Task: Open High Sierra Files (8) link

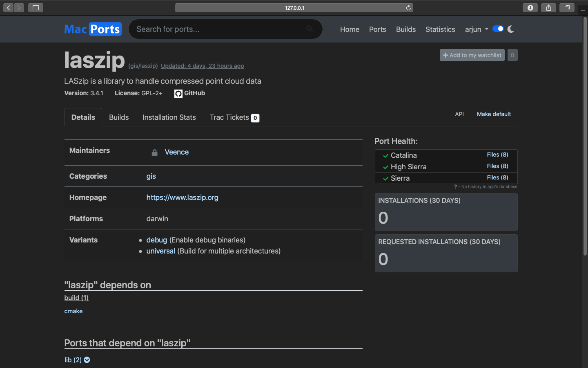Action: 497,166
